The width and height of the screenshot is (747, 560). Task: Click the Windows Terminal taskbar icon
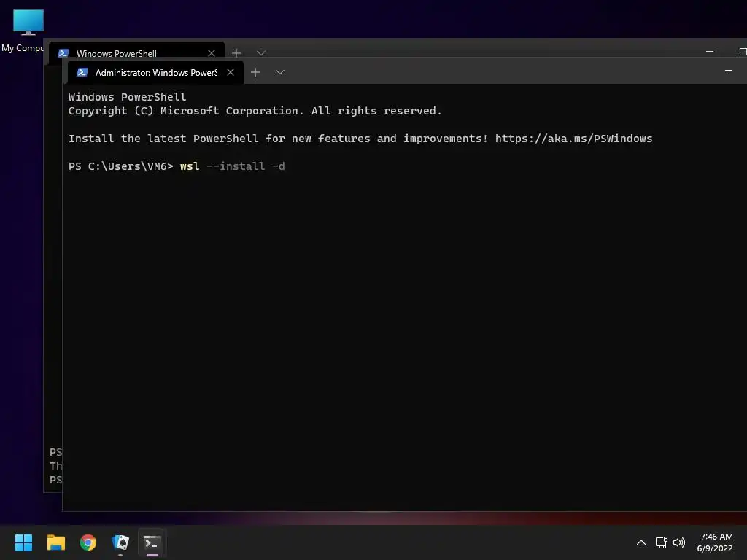tap(152, 542)
